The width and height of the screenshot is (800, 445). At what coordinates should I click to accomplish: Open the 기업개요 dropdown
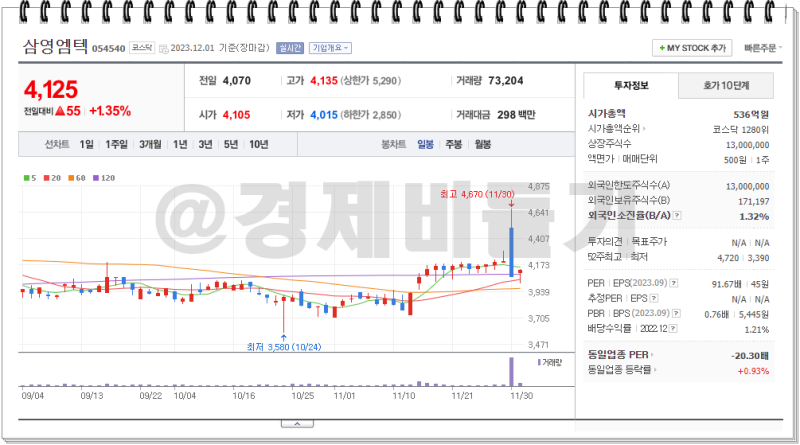point(330,48)
